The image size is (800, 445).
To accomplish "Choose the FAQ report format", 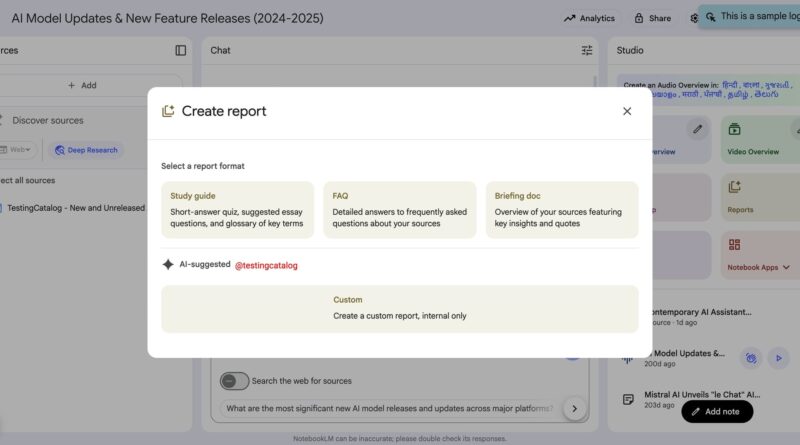I will point(399,210).
